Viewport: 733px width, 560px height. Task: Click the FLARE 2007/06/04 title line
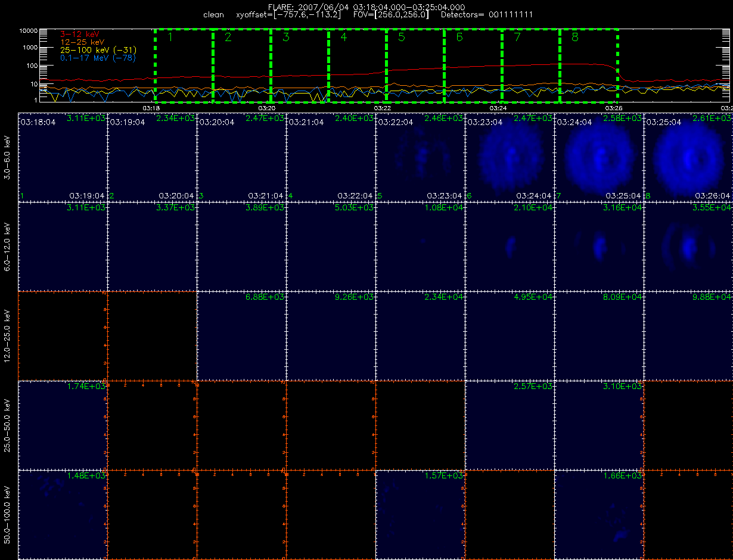[366, 7]
